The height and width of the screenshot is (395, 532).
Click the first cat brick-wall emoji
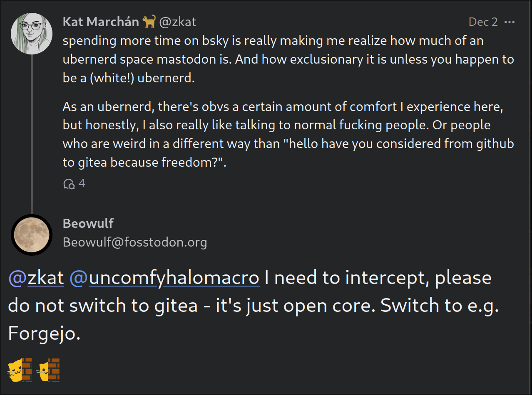[x=20, y=370]
